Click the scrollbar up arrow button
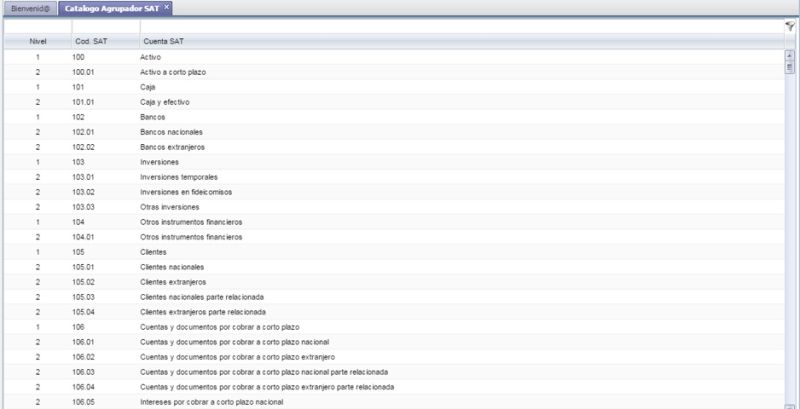Screen dimensions: 800x409 tap(789, 55)
